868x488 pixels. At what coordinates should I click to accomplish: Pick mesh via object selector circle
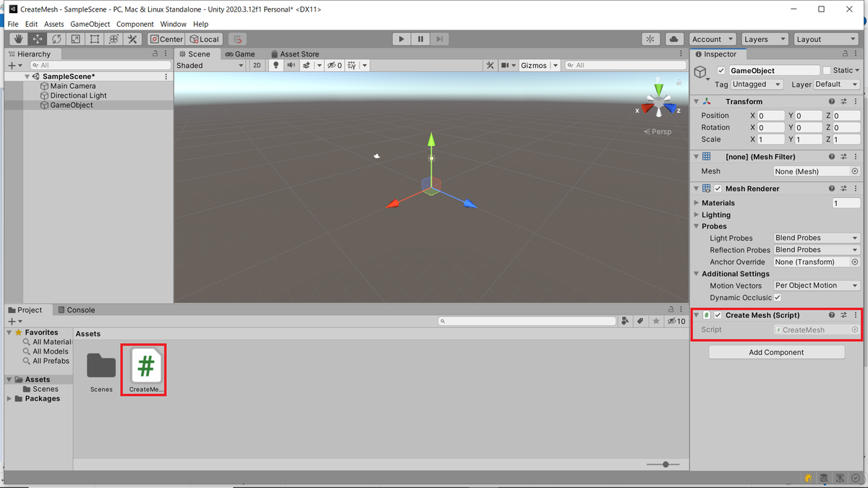[x=855, y=171]
